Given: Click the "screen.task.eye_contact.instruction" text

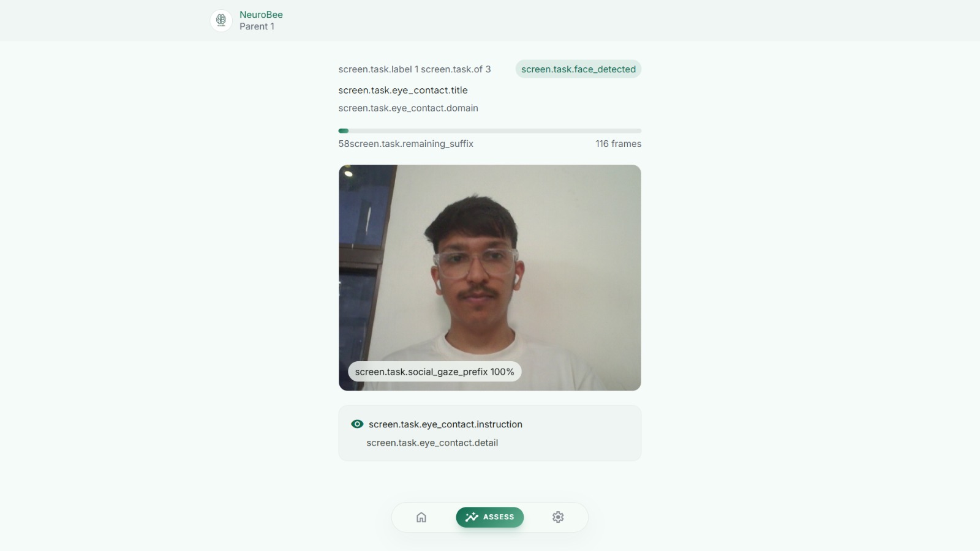Looking at the screenshot, I should click(x=445, y=424).
